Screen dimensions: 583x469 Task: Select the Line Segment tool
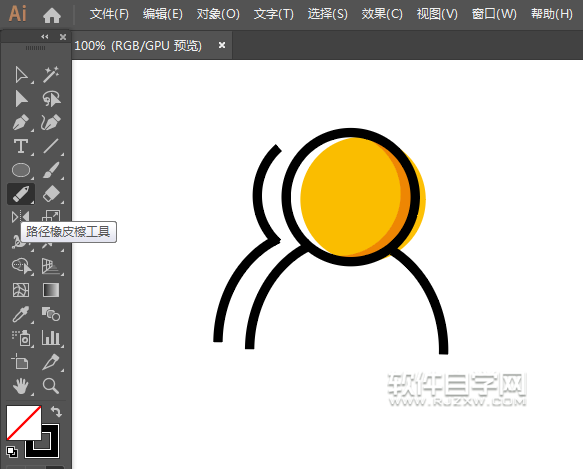click(51, 146)
